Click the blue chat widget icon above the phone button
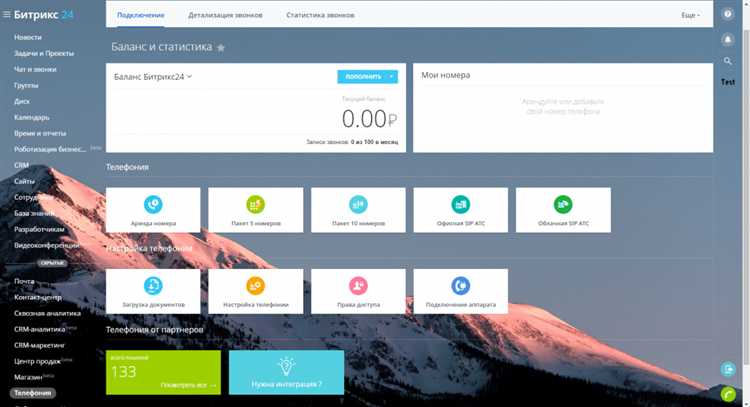The height and width of the screenshot is (407, 750). pos(728,369)
